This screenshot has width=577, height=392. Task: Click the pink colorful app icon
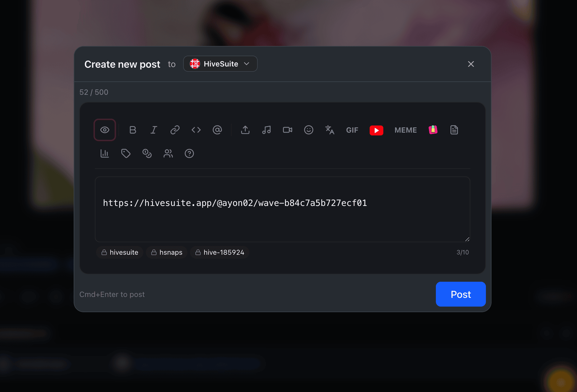(x=433, y=130)
